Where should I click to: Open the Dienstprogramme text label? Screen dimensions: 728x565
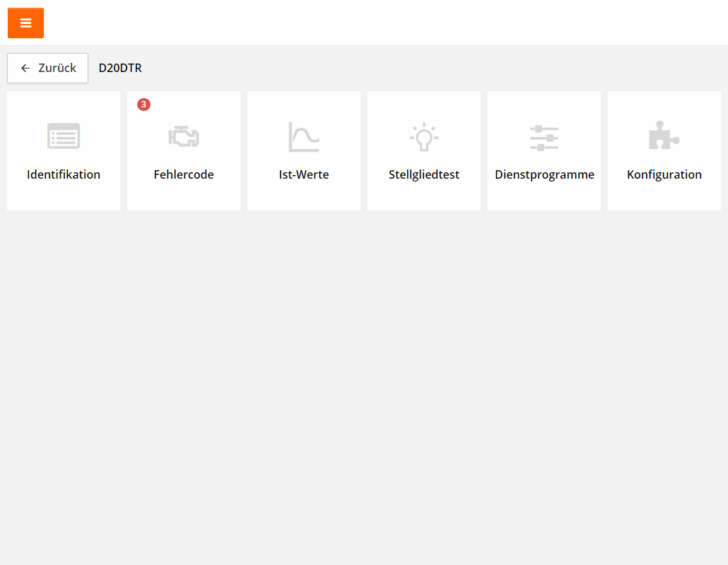(544, 174)
